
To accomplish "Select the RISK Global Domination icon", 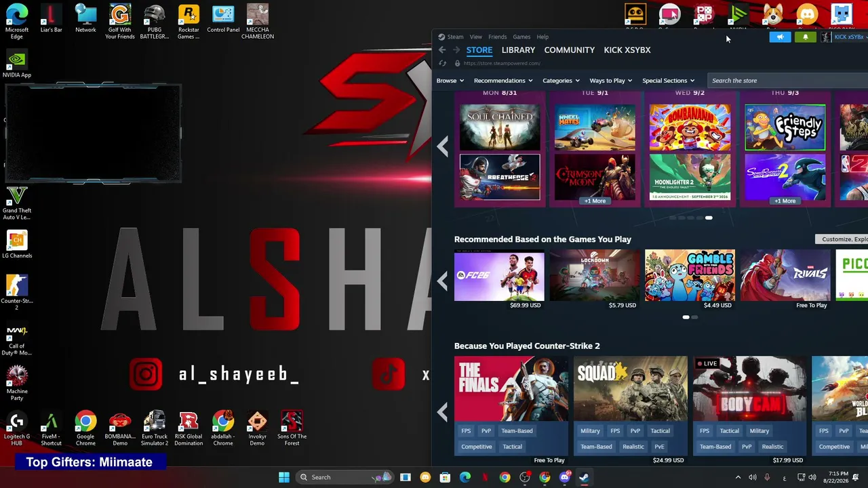I will (189, 429).
